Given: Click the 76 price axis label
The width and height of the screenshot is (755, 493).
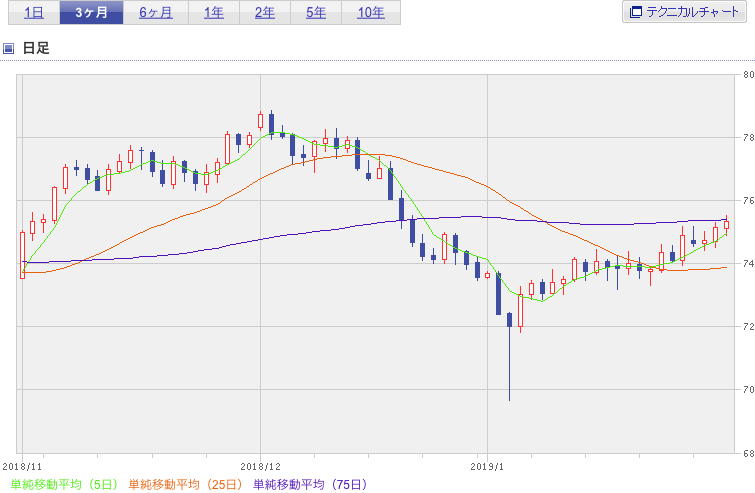Looking at the screenshot, I should [x=749, y=201].
